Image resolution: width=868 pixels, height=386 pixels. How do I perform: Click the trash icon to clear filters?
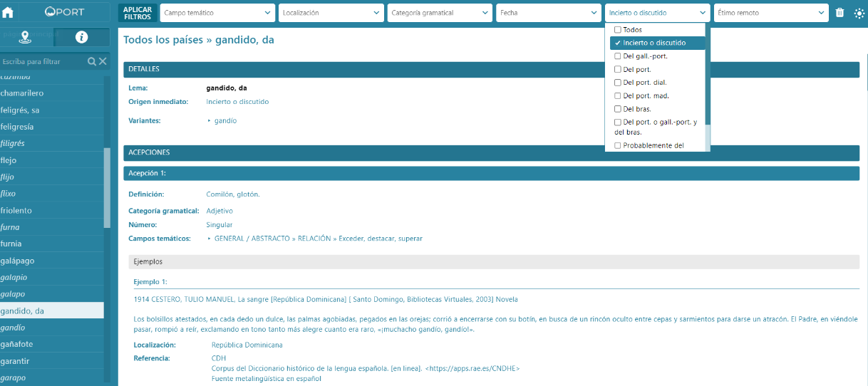coord(839,13)
